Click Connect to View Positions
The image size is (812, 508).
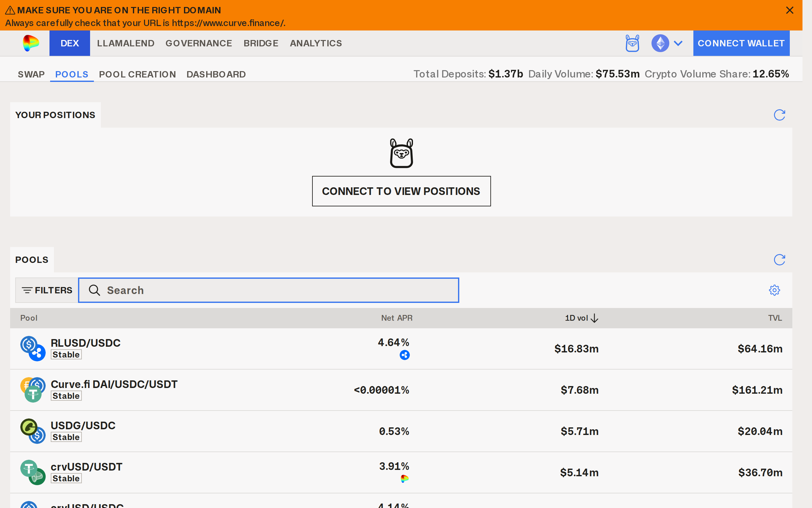401,191
